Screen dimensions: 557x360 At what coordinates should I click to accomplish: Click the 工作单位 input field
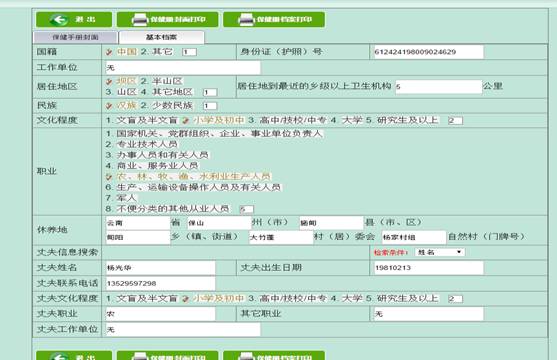183,68
